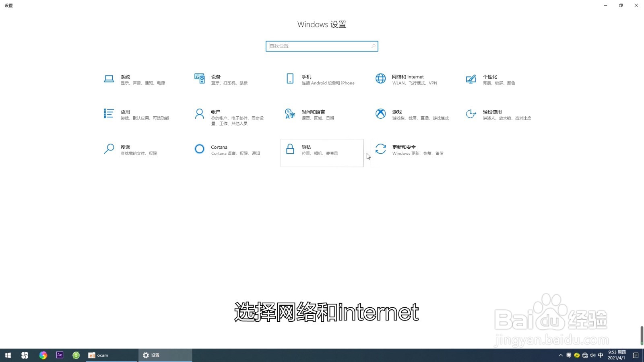The width and height of the screenshot is (644, 362).
Task: Launch the colorful browser icon in taskbar
Action: (43, 355)
